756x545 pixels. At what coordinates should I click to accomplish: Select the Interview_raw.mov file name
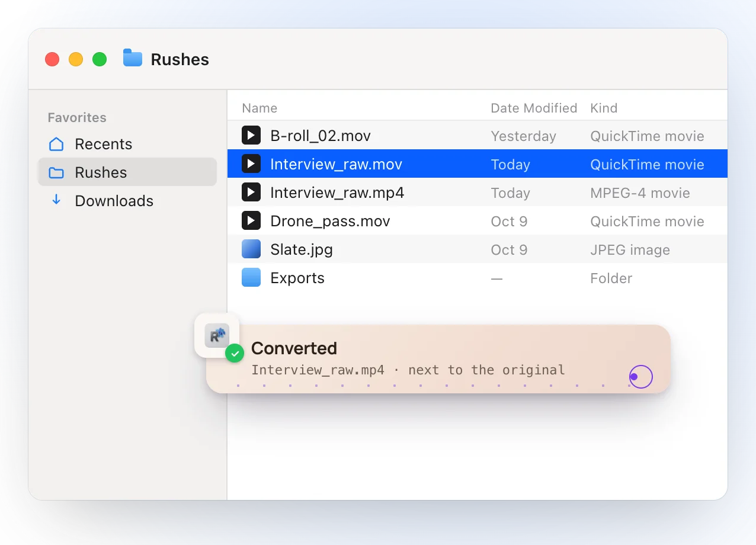click(x=336, y=164)
